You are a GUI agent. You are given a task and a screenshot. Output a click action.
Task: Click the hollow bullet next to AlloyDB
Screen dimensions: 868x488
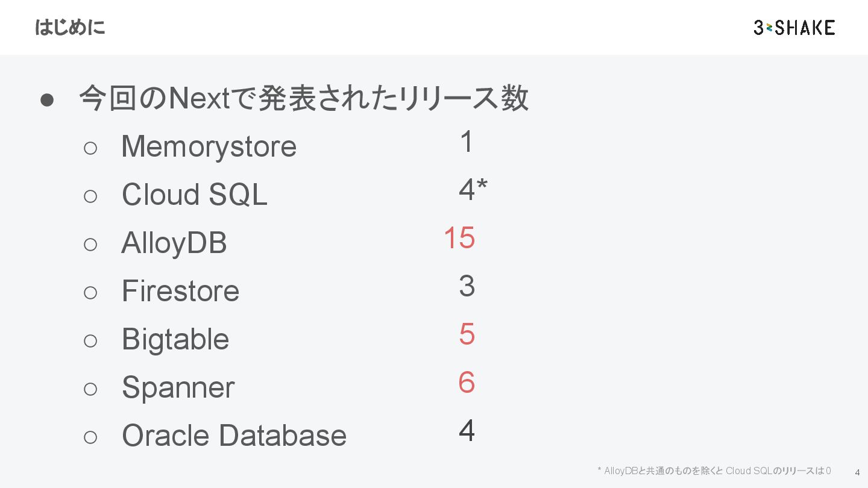(x=90, y=245)
